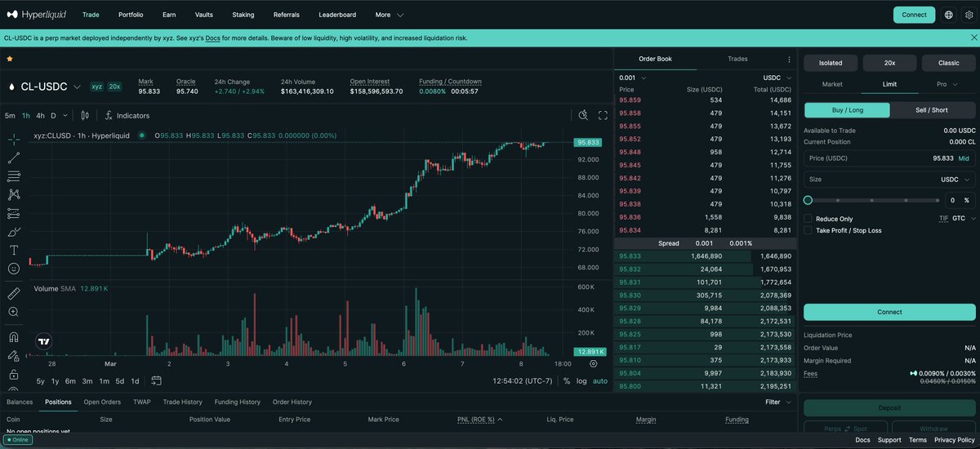Open the order book three-dot menu

(x=789, y=59)
